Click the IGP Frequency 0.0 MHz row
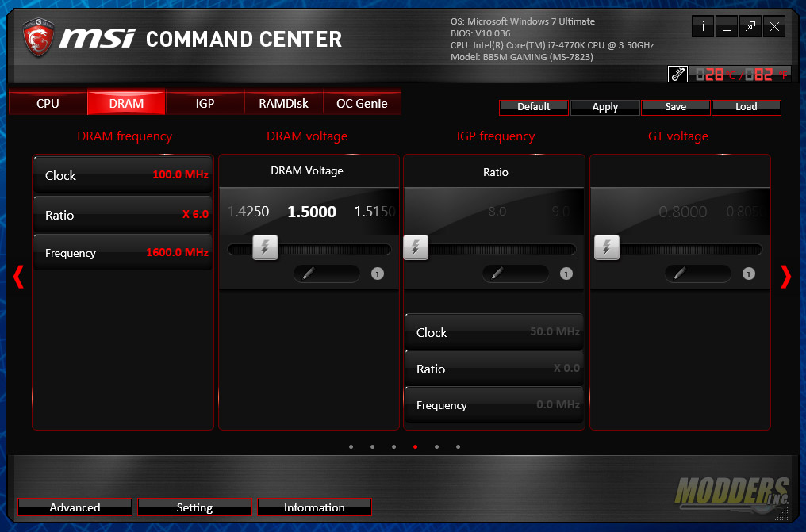The height and width of the screenshot is (532, 806). (494, 405)
